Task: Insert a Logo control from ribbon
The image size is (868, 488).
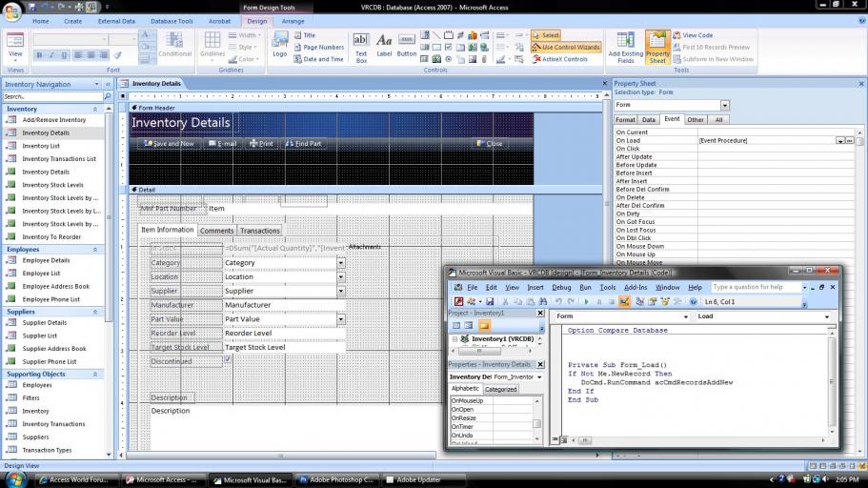Action: tap(280, 44)
